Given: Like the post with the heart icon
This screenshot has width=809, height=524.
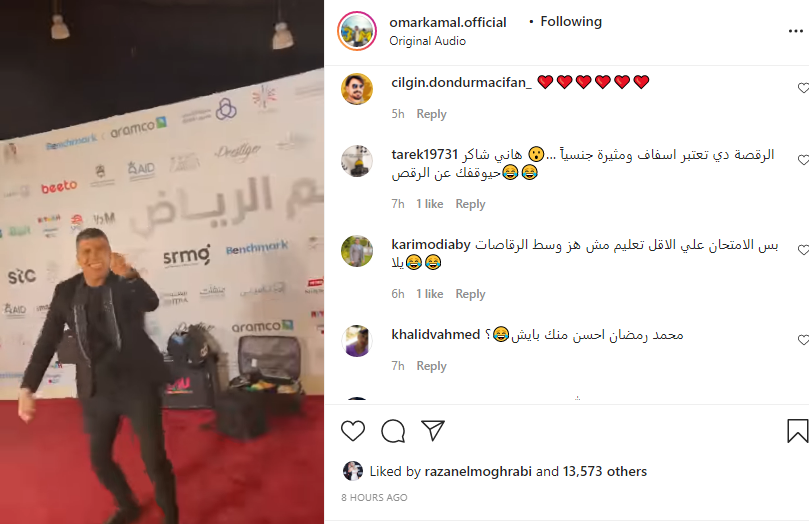Looking at the screenshot, I should point(353,431).
